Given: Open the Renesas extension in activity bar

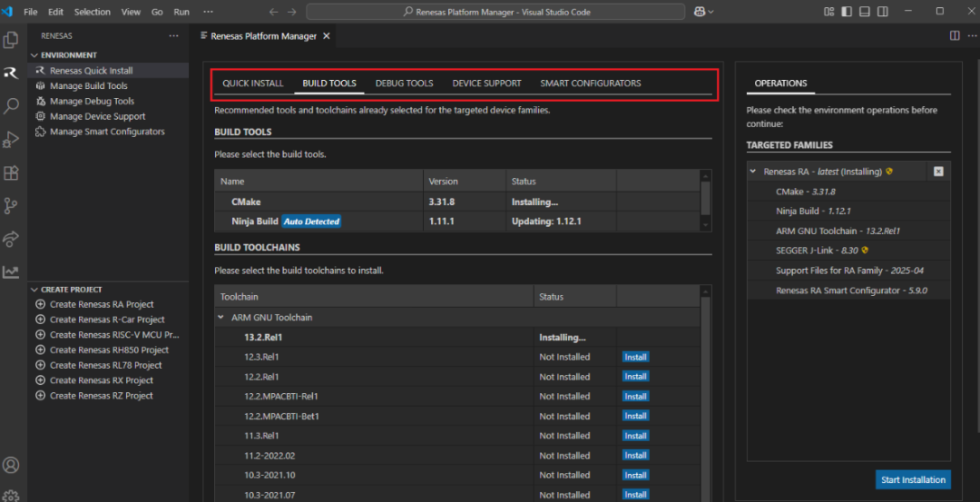Looking at the screenshot, I should coord(11,73).
